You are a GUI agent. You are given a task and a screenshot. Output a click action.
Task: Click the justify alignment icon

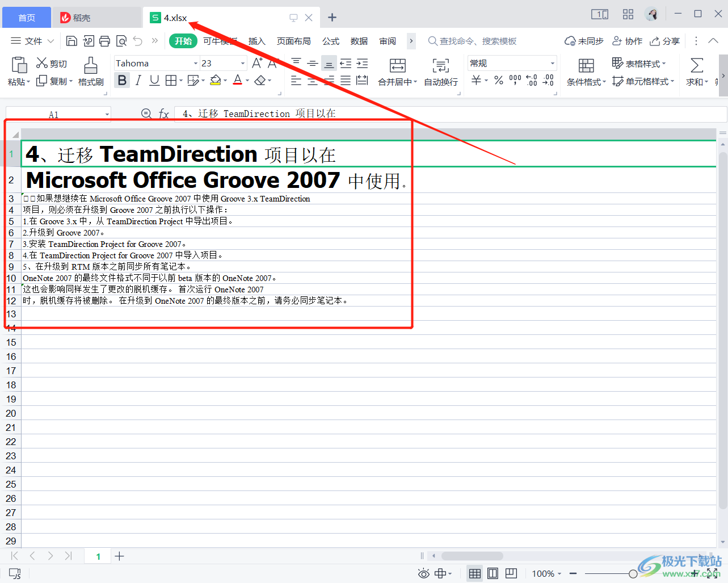[346, 81]
